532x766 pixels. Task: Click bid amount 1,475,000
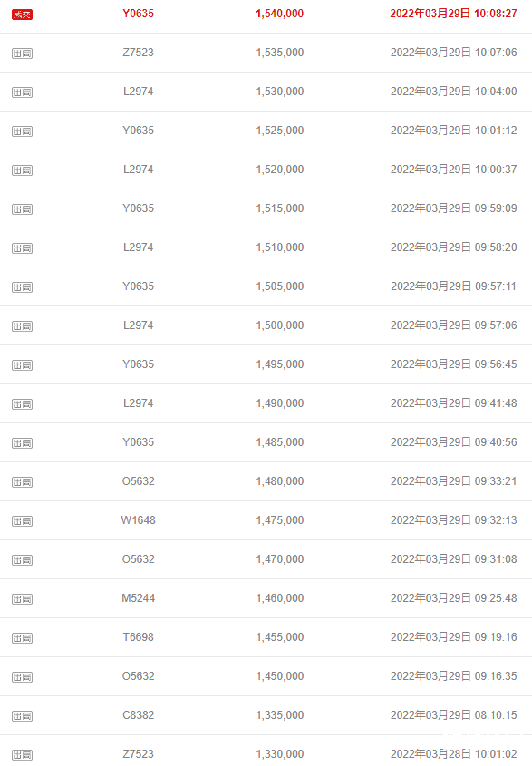280,520
